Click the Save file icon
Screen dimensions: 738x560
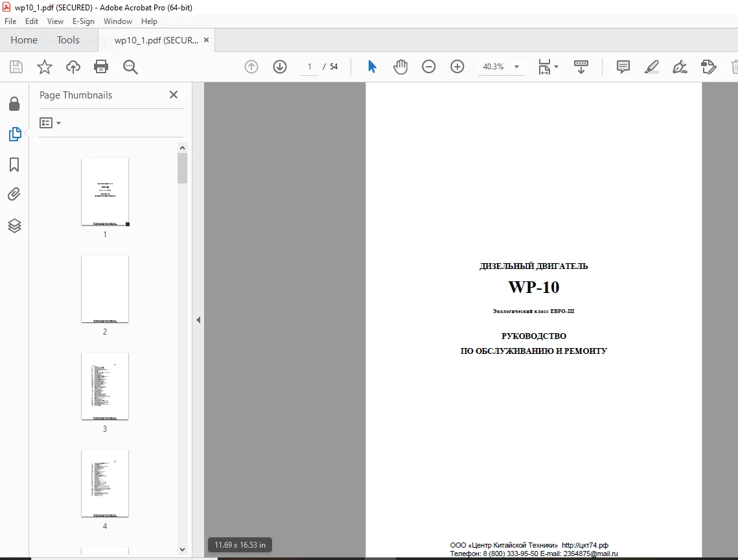pyautogui.click(x=16, y=67)
